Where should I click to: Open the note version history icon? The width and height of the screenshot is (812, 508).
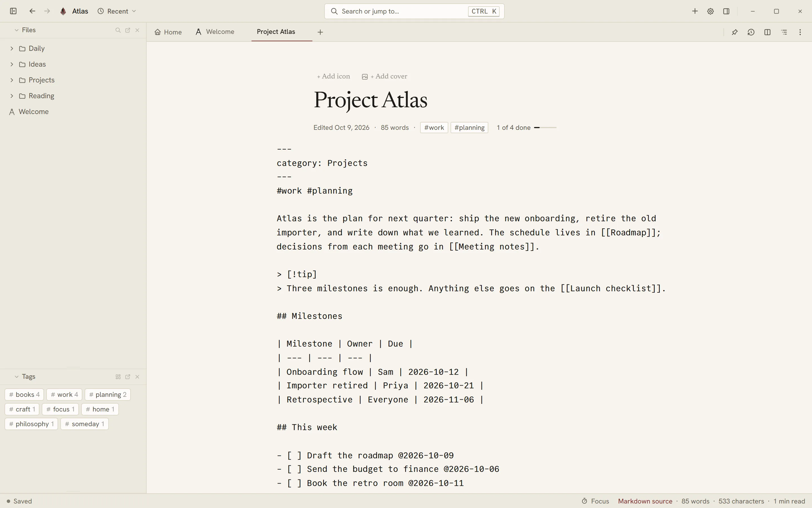click(x=751, y=32)
